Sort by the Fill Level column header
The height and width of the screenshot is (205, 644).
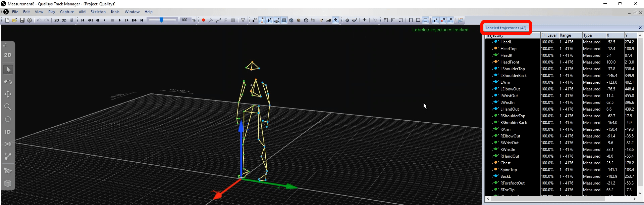tap(549, 35)
